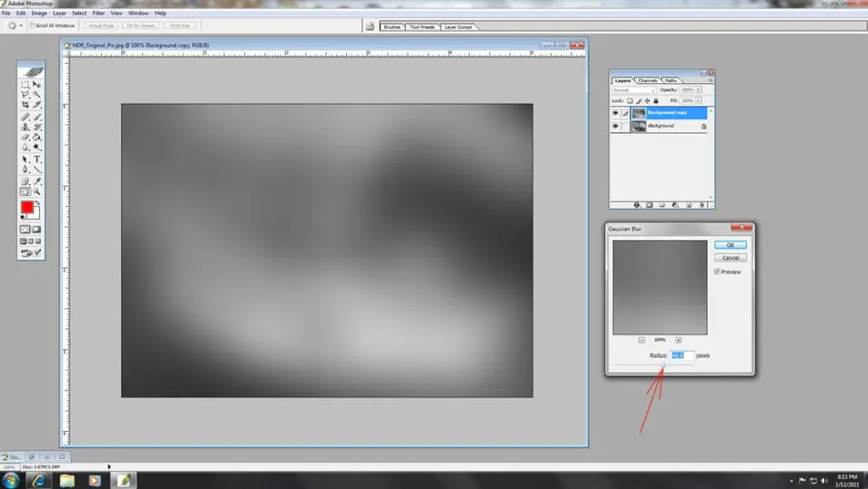This screenshot has height=489, width=868.
Task: Open the Fill slider arrow
Action: 698,100
